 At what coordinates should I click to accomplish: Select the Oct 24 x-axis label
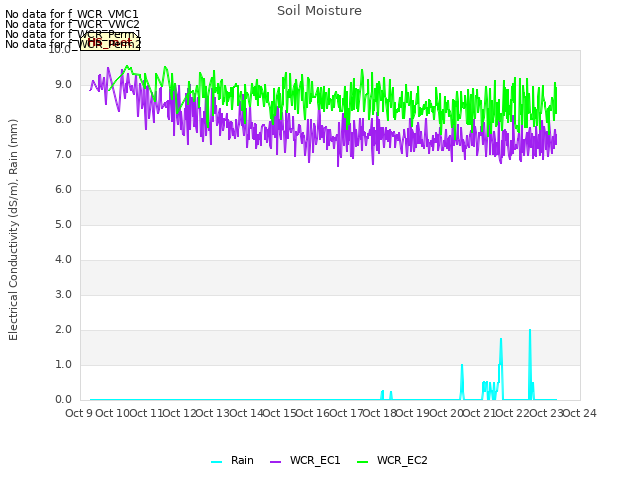pos(580,413)
